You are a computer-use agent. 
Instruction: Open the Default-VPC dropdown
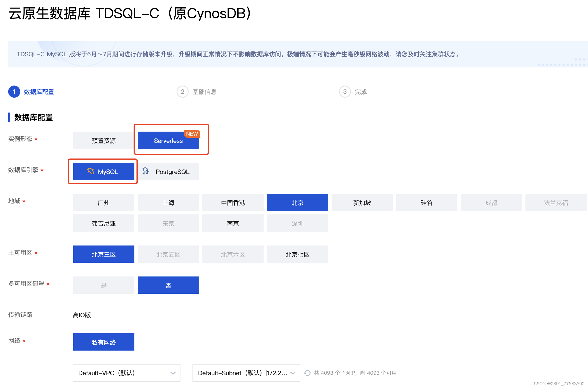point(127,373)
